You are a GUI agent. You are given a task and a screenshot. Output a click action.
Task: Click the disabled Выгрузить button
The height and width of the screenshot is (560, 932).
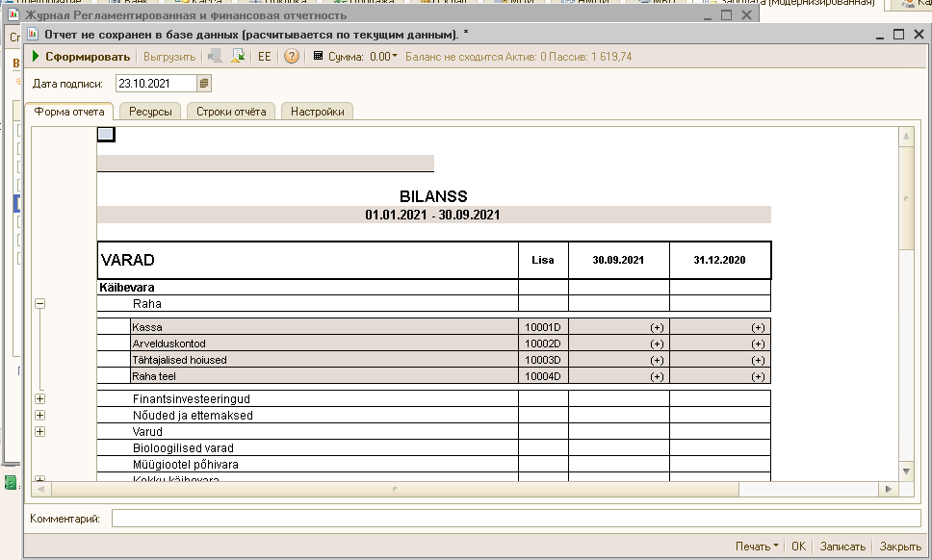[x=169, y=57]
